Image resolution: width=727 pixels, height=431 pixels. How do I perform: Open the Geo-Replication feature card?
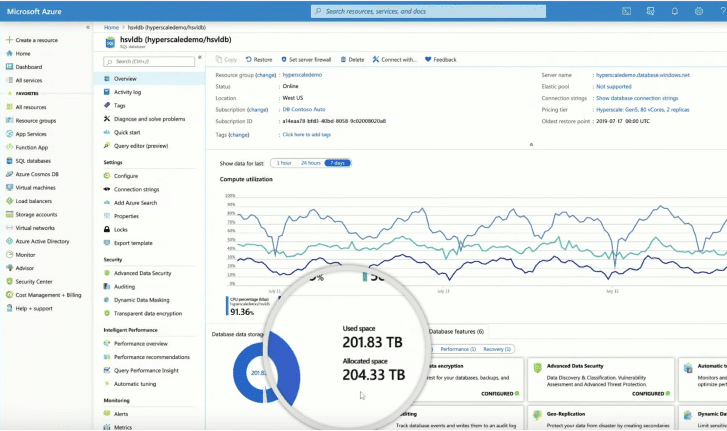click(601, 418)
